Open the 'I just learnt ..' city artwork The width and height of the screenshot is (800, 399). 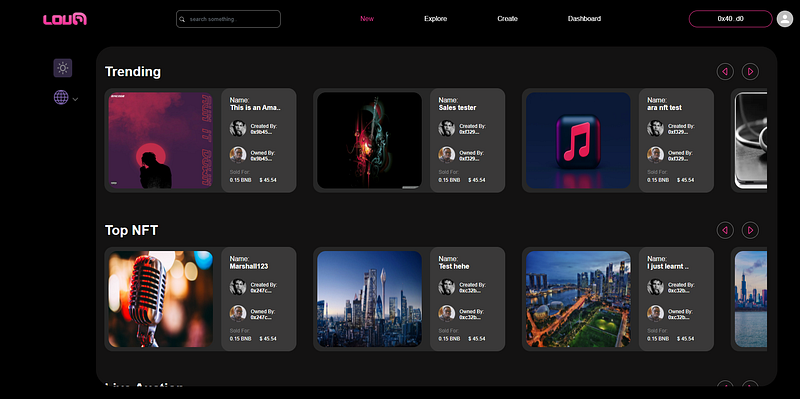pos(578,299)
